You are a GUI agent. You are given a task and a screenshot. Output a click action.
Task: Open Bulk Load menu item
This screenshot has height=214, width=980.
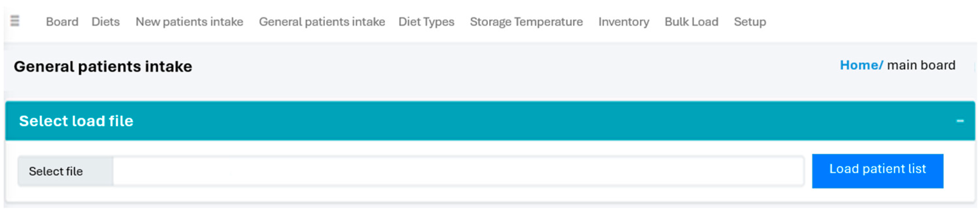point(691,22)
